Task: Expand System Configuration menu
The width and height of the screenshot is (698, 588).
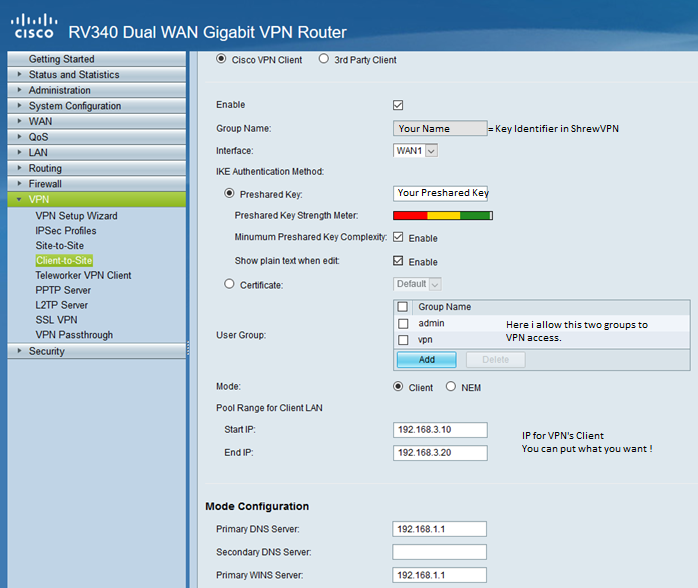Action: (x=97, y=105)
